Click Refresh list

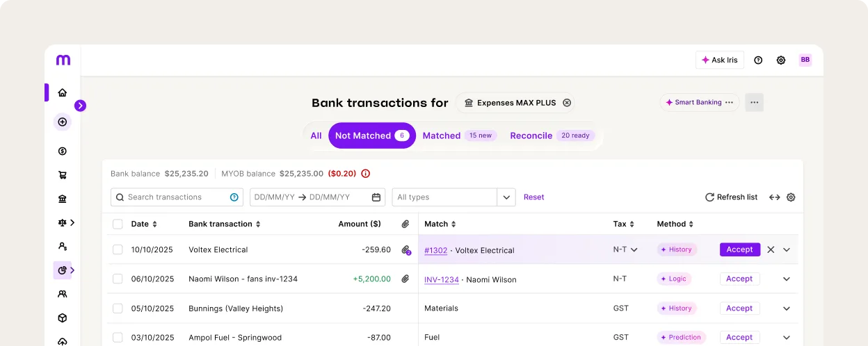731,197
